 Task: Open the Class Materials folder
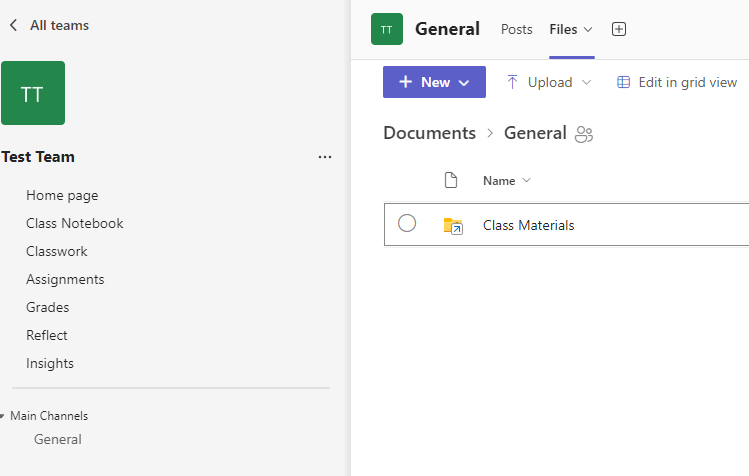click(x=528, y=225)
